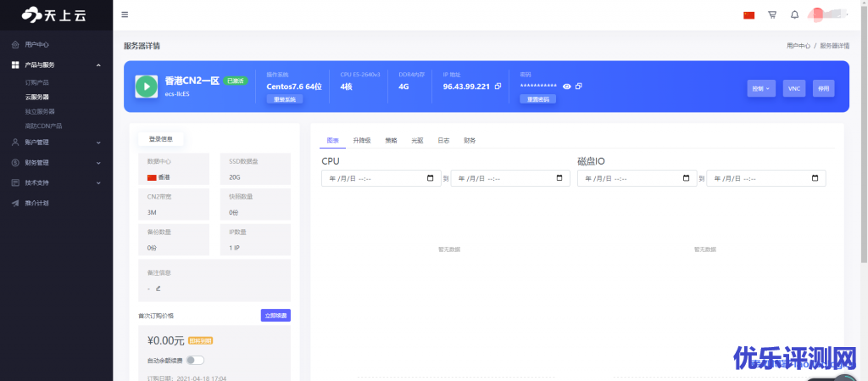This screenshot has height=381, width=868.
Task: Click the green server power play icon
Action: pos(147,86)
